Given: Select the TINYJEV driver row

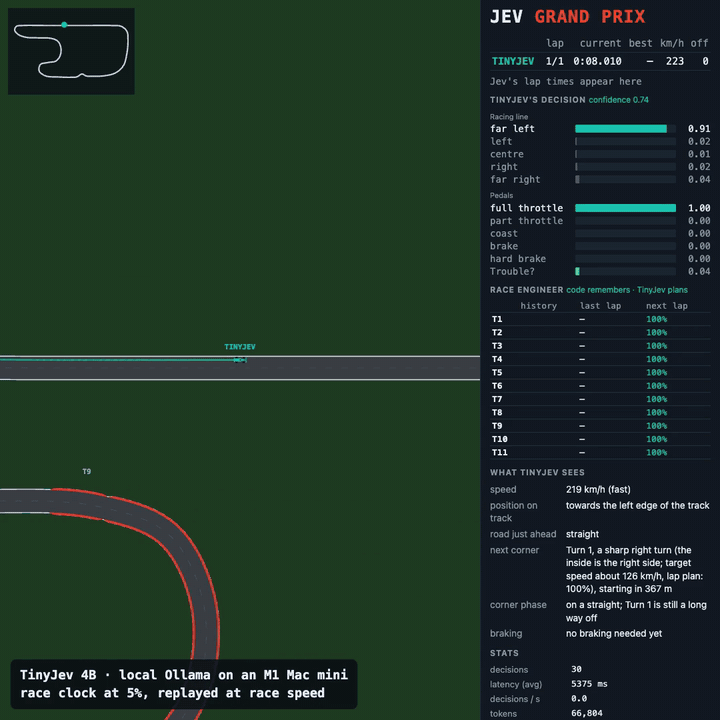Looking at the screenshot, I should (600, 61).
